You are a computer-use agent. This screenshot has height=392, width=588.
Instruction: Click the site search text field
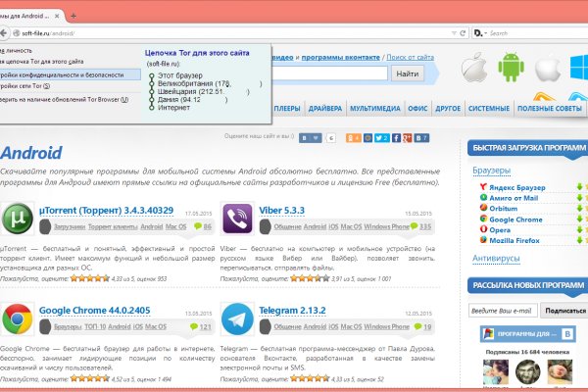click(330, 73)
